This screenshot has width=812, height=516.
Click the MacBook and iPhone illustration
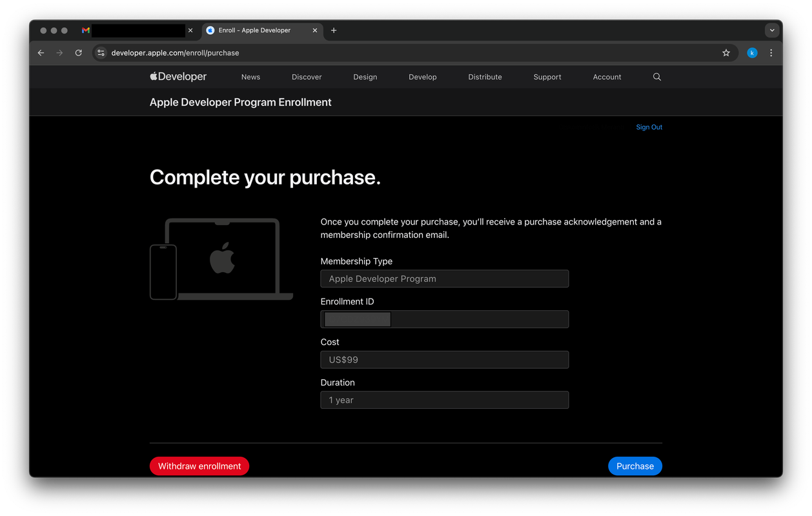click(x=221, y=259)
